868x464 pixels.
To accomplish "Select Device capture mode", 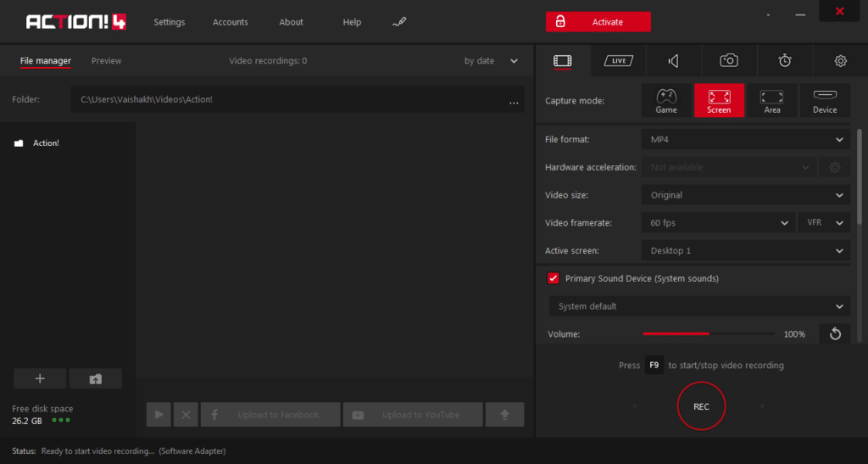I will point(825,101).
